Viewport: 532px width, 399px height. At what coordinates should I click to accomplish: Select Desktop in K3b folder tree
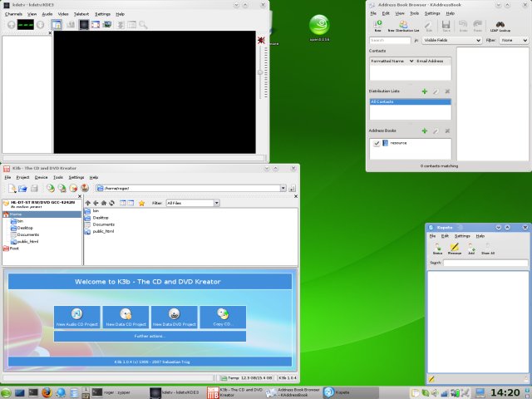pyautogui.click(x=25, y=228)
